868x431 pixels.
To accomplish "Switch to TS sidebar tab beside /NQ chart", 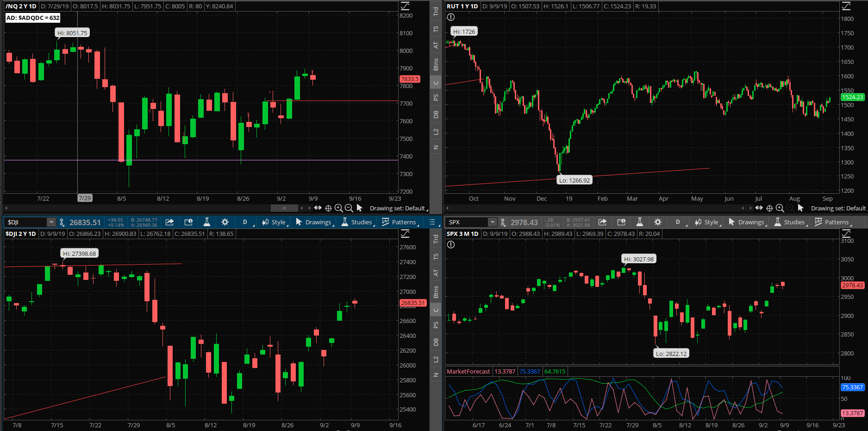I will click(436, 29).
